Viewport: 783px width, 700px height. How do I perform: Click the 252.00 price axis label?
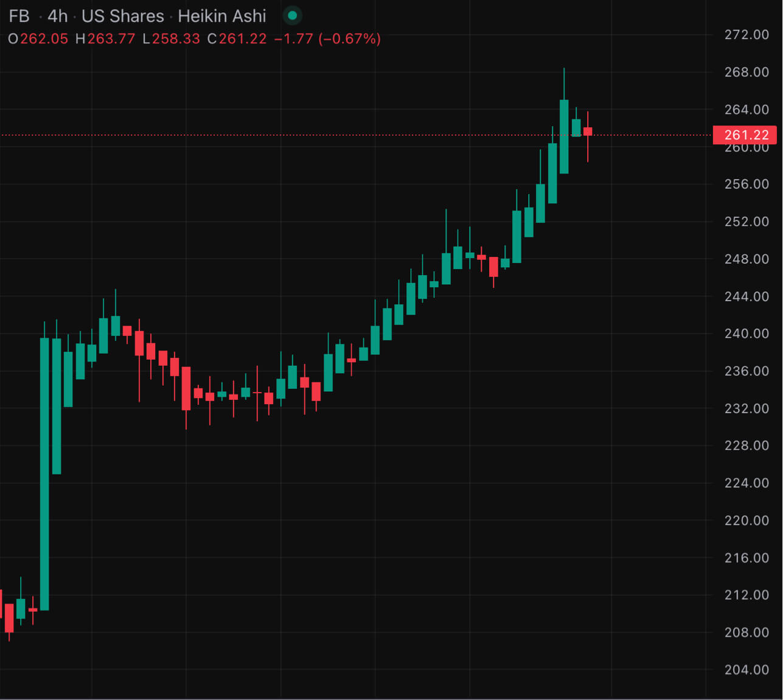[x=746, y=222]
